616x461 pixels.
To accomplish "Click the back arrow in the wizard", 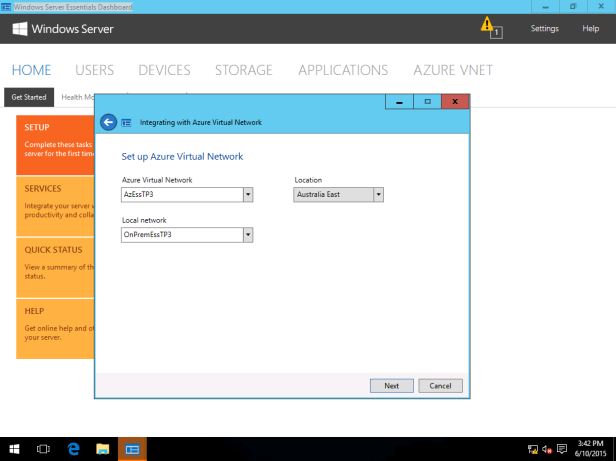I will point(108,122).
